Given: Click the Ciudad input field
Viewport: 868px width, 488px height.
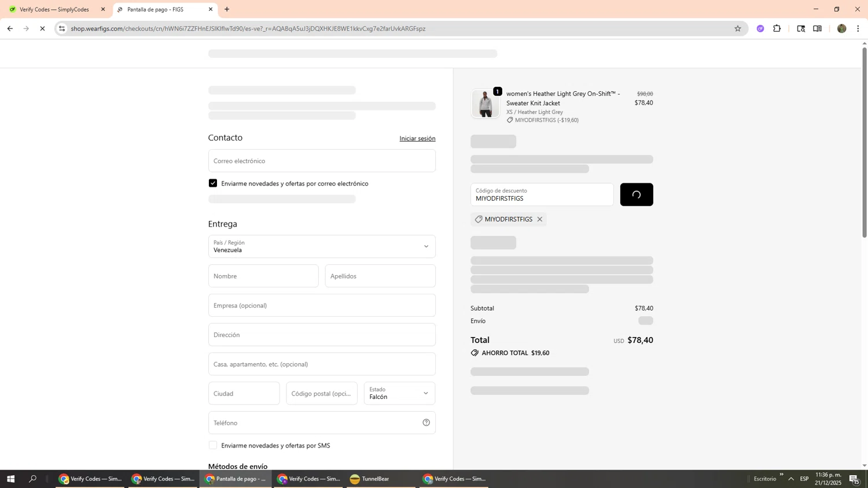Looking at the screenshot, I should tap(244, 393).
